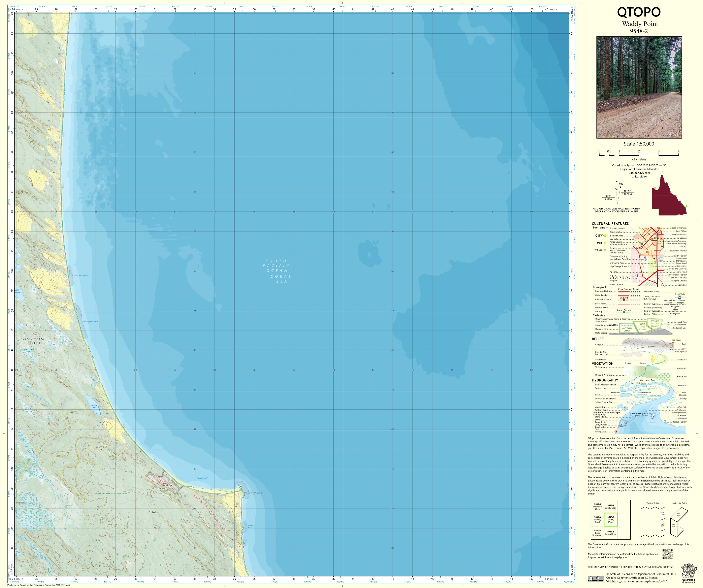Click the kilometre scale bar

point(639,155)
